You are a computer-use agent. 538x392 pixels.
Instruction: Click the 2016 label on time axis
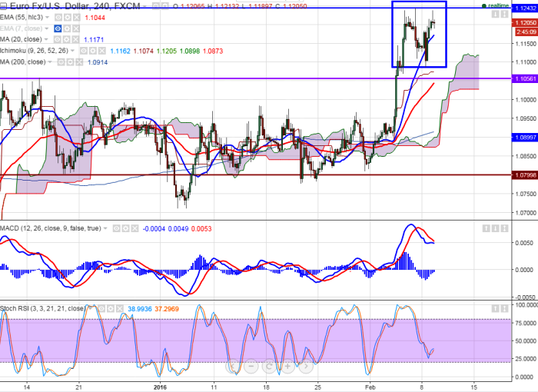160,387
